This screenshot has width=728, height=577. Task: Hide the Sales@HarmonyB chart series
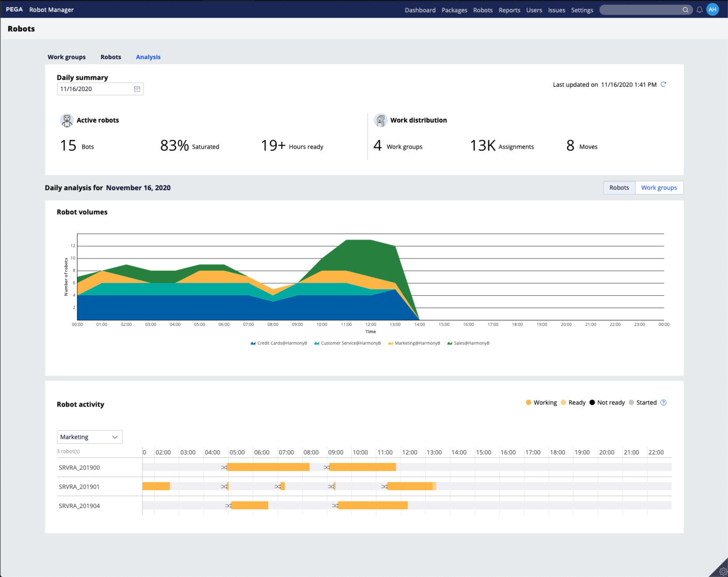point(467,343)
